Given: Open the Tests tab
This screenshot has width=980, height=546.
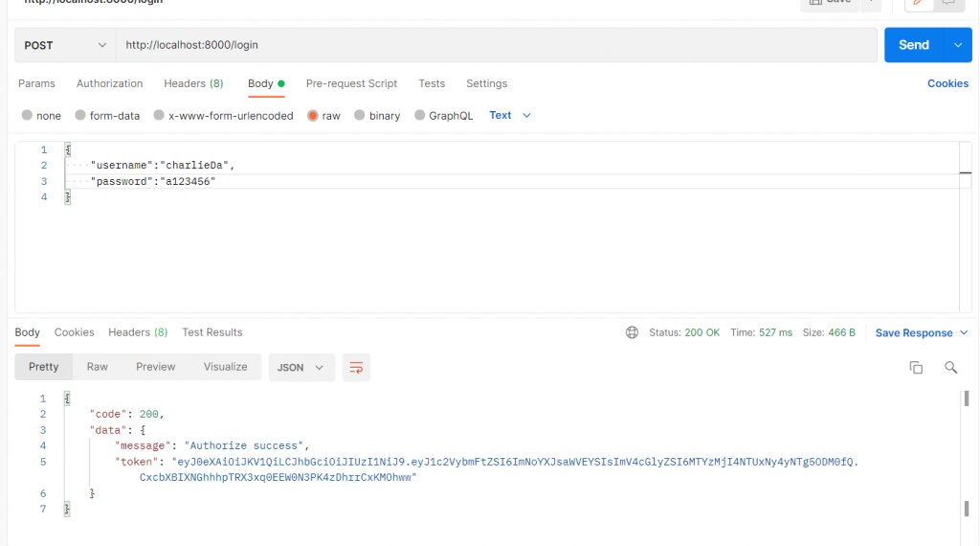Looking at the screenshot, I should coord(432,83).
